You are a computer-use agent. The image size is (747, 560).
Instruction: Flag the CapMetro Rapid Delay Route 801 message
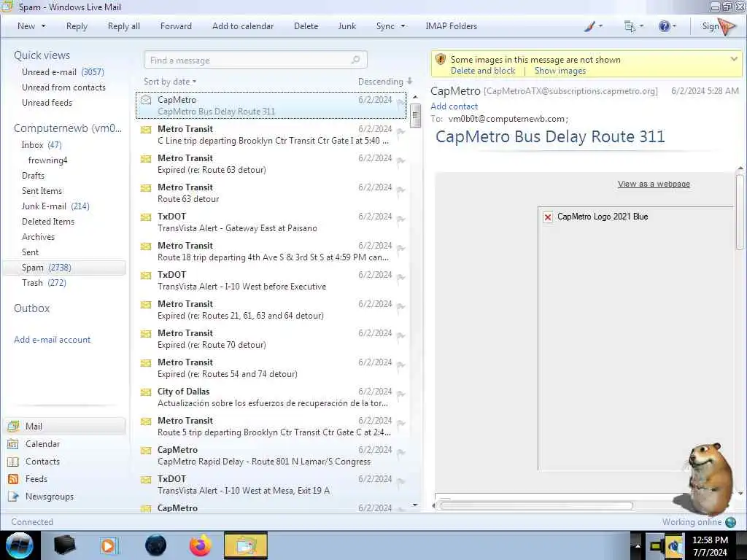tap(400, 453)
